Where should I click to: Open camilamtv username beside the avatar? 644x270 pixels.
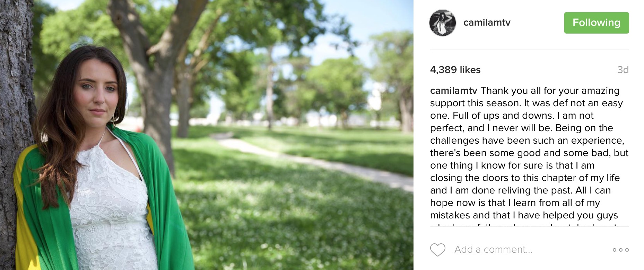tap(487, 22)
